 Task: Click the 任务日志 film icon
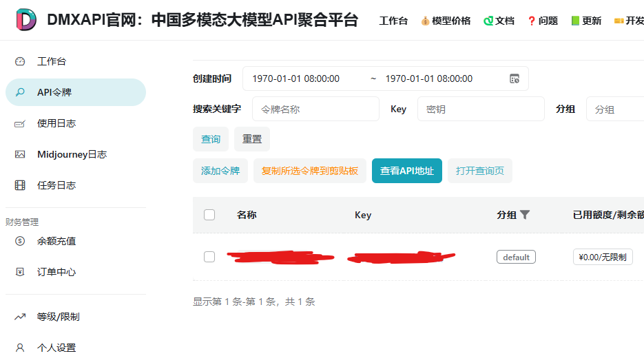(20, 185)
